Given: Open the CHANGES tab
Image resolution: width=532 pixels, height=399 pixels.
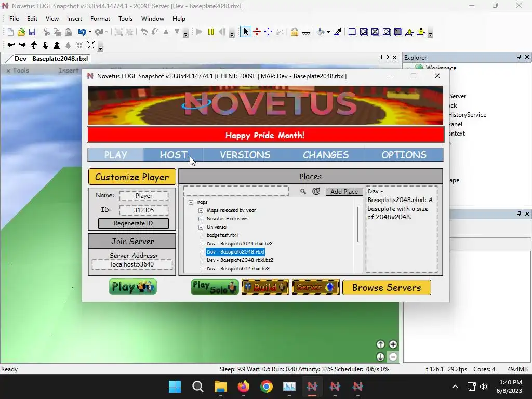Looking at the screenshot, I should [326, 155].
